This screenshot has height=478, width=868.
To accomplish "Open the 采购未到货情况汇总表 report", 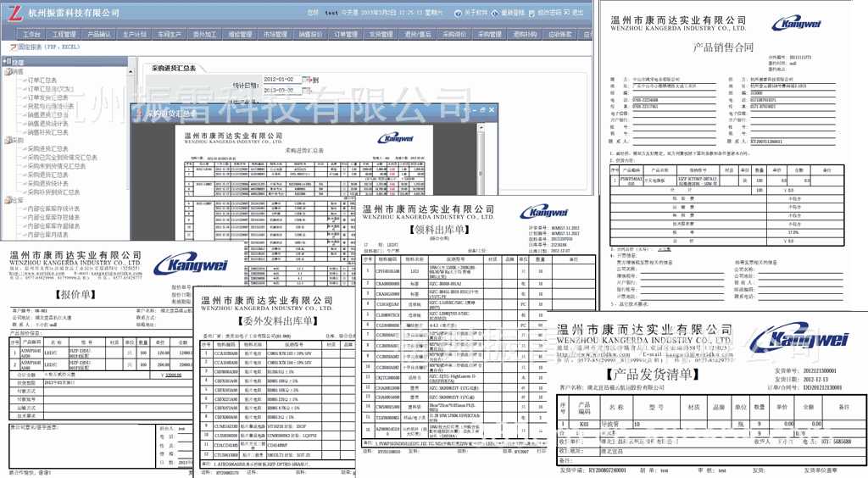I will coord(57,166).
